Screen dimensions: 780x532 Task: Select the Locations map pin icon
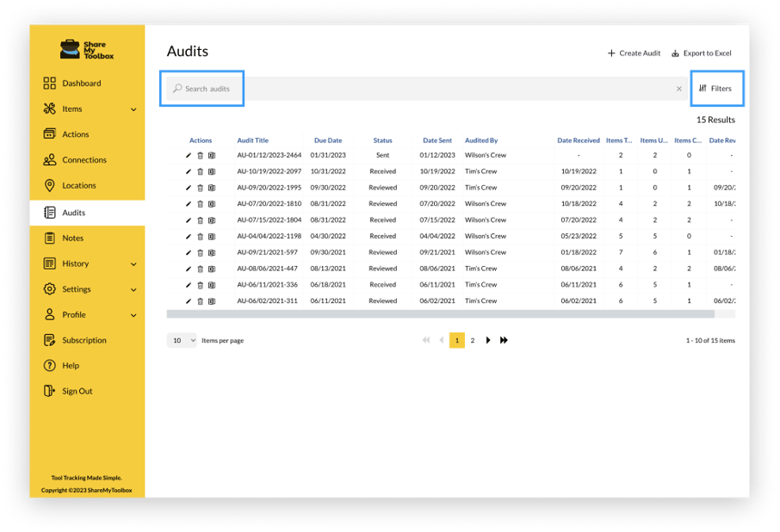(52, 185)
